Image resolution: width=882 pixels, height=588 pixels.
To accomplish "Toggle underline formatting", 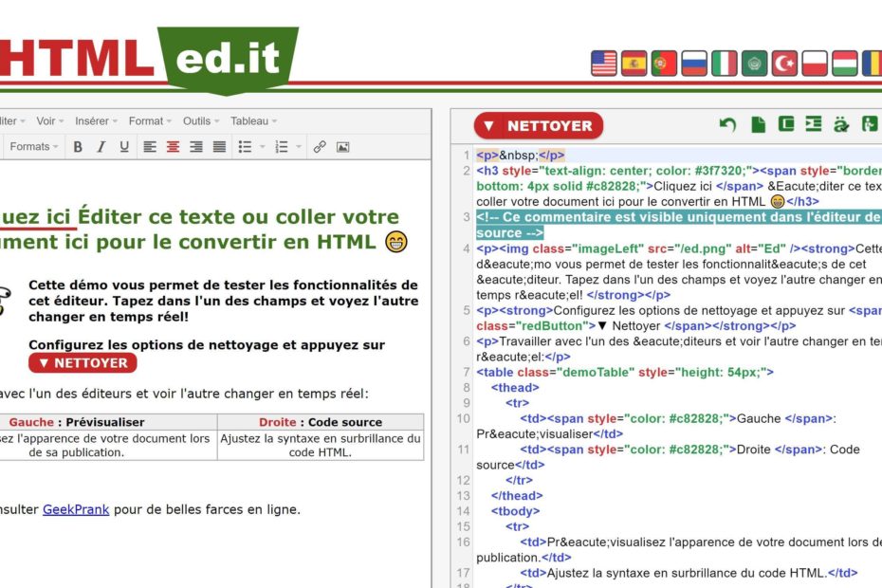I will (x=123, y=147).
